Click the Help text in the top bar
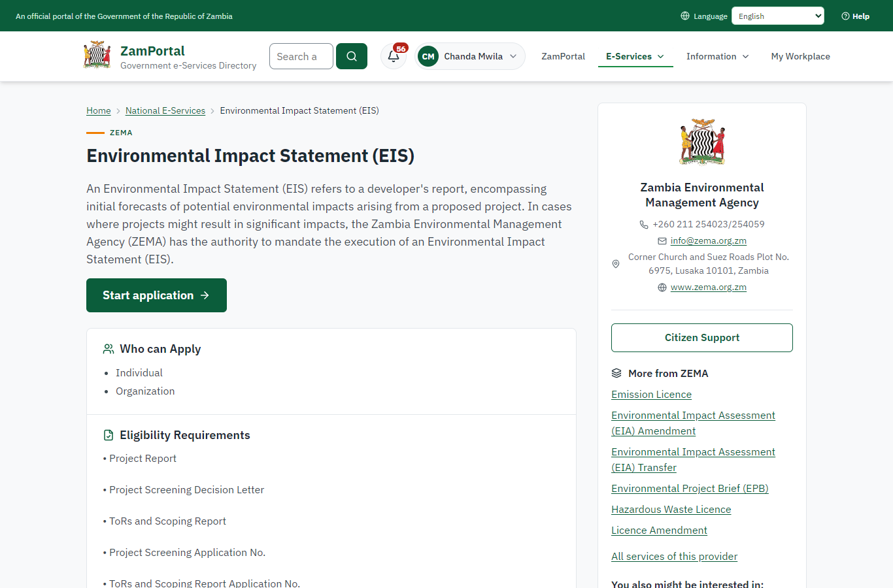The image size is (893, 588). point(861,16)
